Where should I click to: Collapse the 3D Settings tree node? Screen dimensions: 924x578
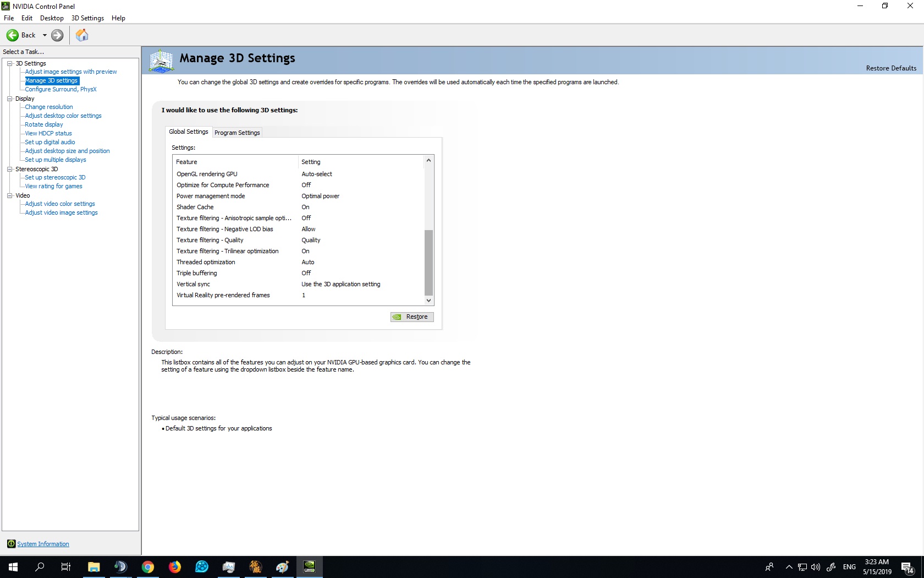point(10,63)
